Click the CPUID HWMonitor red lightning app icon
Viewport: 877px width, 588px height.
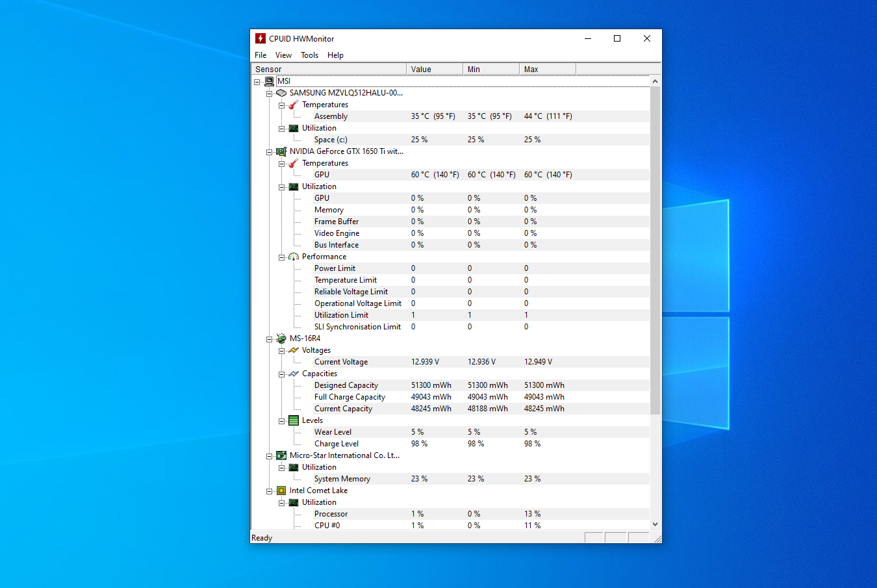pyautogui.click(x=261, y=38)
